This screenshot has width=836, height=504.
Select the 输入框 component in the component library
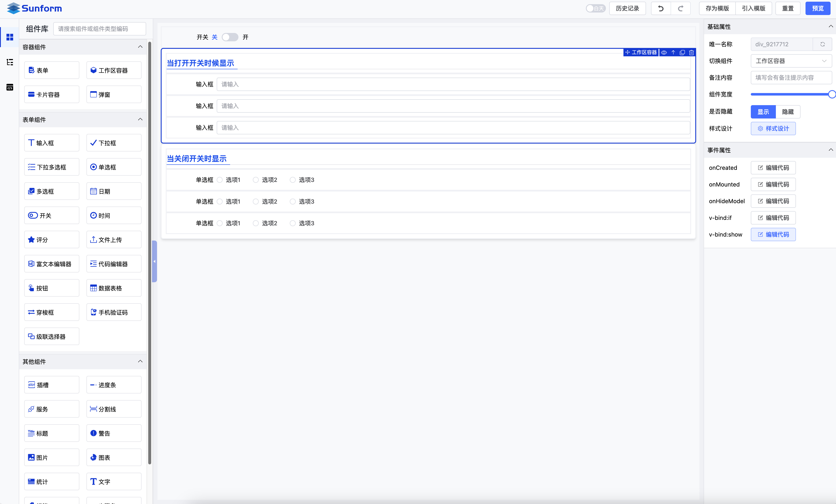point(52,143)
